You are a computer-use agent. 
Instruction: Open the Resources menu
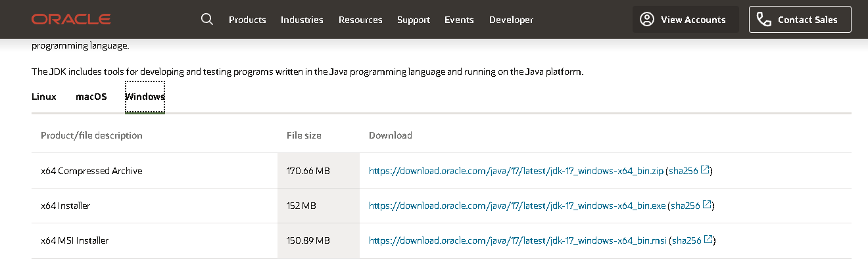tap(360, 20)
